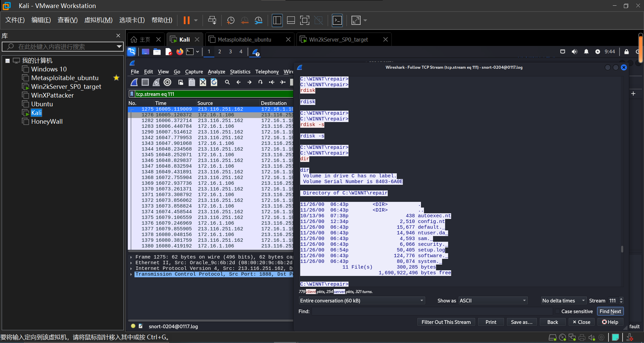This screenshot has height=343, width=644.
Task: Click the find packet magnifier icon
Action: tap(227, 82)
